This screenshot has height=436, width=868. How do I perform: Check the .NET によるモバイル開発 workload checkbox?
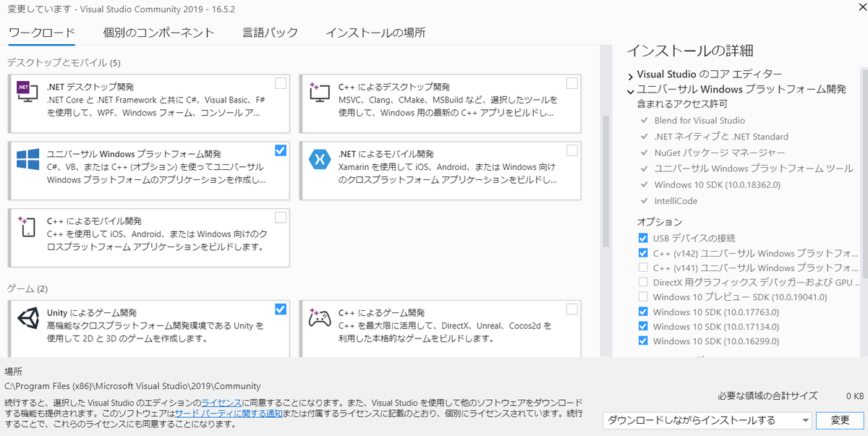click(x=572, y=150)
